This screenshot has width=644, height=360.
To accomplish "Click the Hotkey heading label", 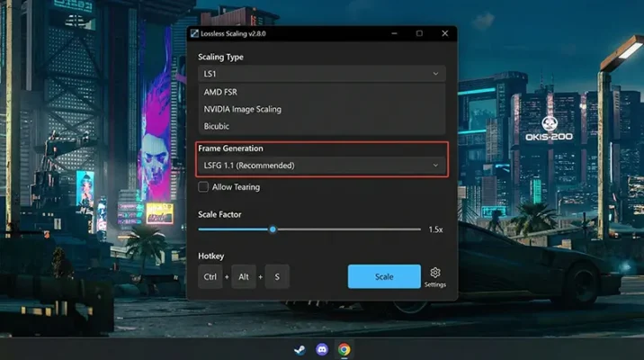I will tap(211, 256).
